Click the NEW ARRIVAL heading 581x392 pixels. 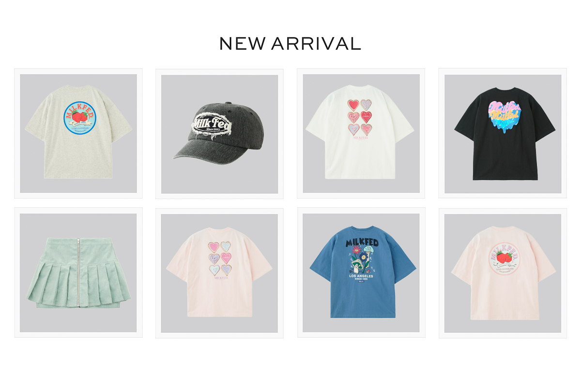pos(290,44)
